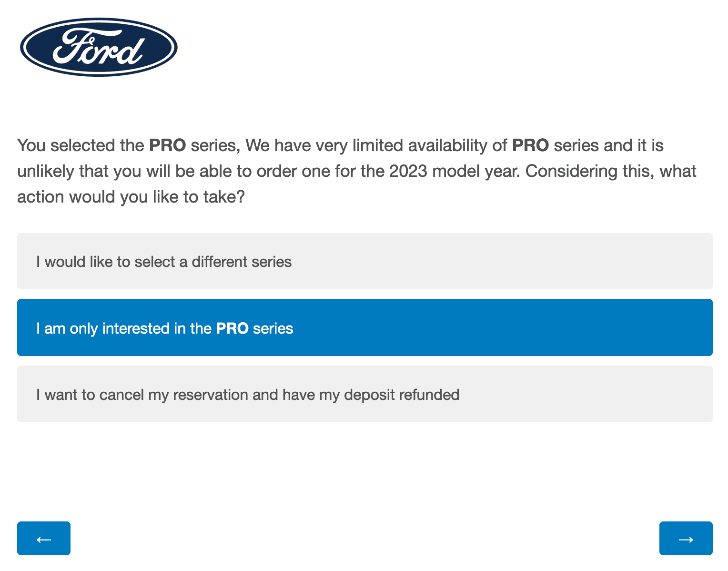Go to the previous page using left arrow

[x=44, y=539]
